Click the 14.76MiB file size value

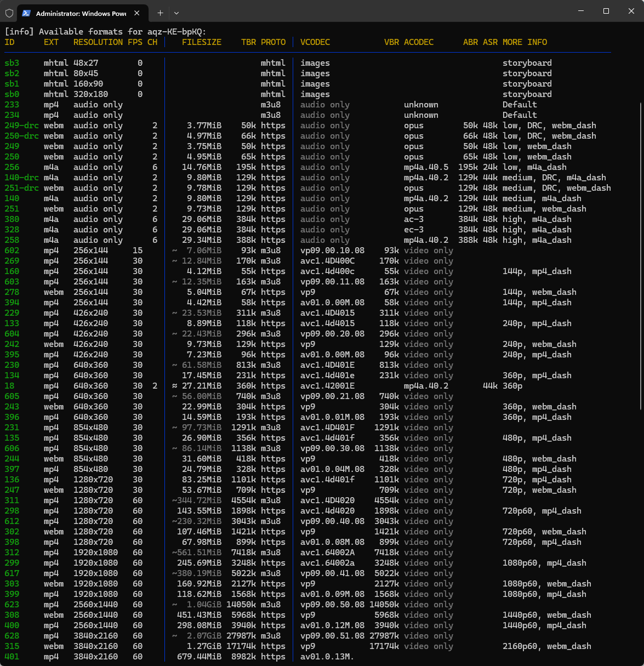202,167
